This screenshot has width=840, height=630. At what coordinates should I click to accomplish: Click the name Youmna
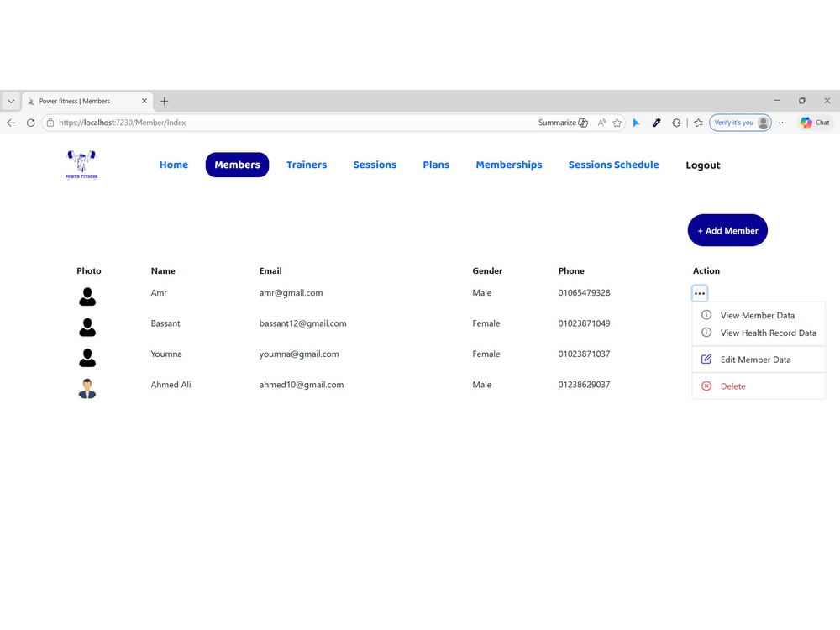(166, 354)
